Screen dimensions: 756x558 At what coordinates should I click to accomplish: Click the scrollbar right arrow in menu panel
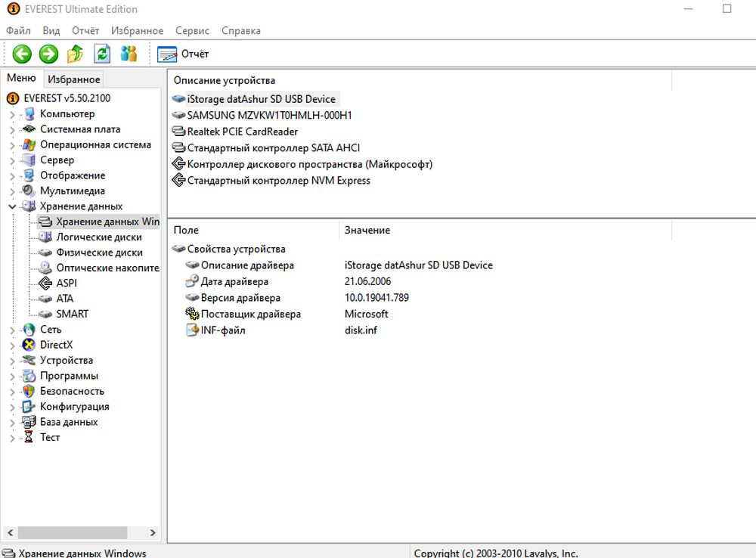pyautogui.click(x=153, y=532)
